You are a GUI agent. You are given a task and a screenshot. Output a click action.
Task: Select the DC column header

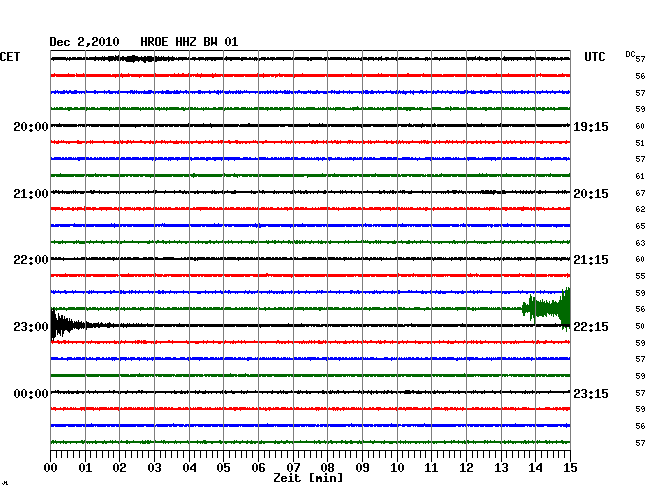point(630,54)
